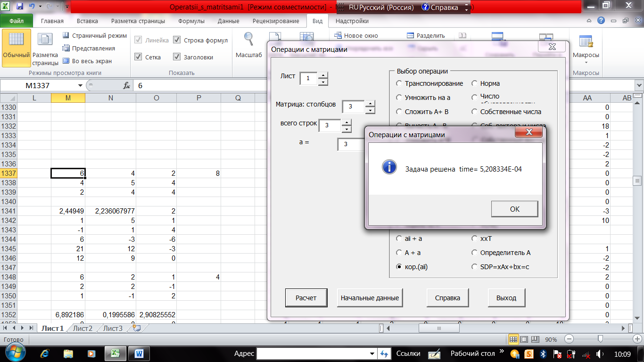Open Представления custom views
The image size is (644, 362).
click(x=89, y=48)
